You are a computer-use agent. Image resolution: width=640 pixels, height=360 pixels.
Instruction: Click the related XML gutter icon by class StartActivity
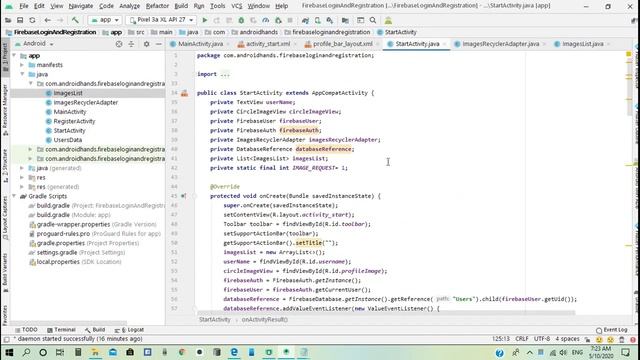pyautogui.click(x=185, y=93)
